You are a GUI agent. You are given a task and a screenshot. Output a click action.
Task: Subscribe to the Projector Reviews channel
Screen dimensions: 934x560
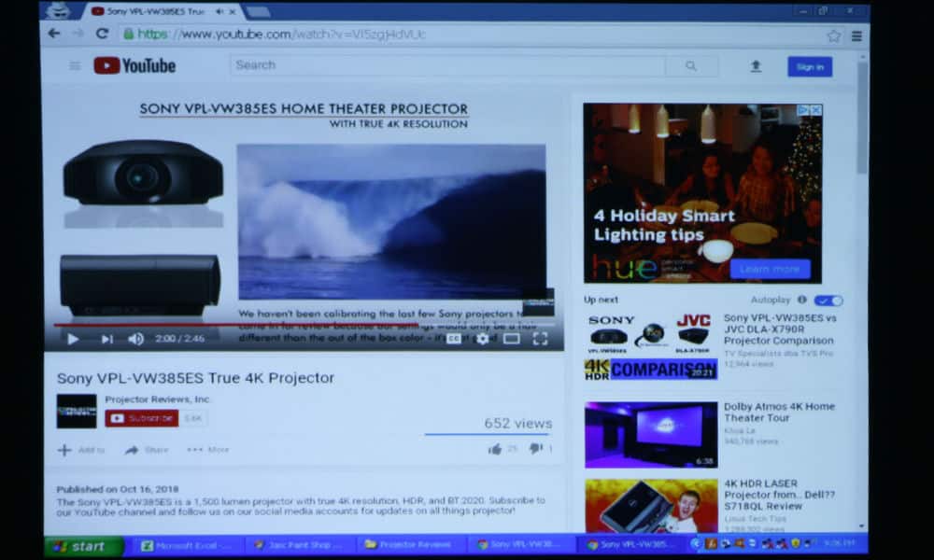tap(140, 418)
